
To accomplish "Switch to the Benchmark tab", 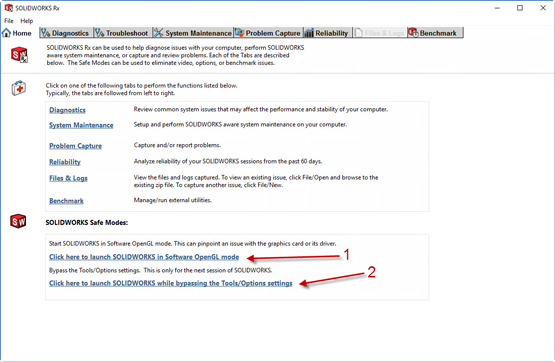I will [435, 33].
